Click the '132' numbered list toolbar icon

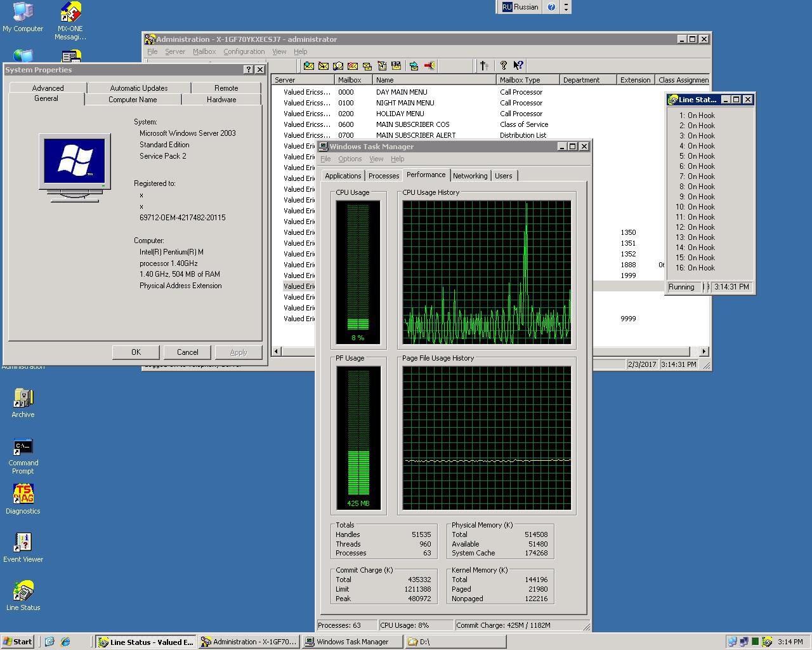pos(396,65)
